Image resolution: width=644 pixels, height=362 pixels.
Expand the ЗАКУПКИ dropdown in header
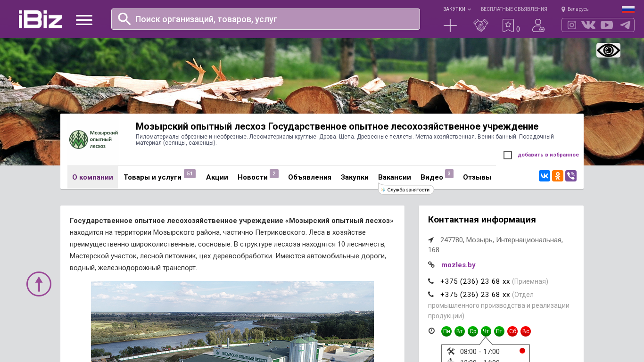point(457,9)
